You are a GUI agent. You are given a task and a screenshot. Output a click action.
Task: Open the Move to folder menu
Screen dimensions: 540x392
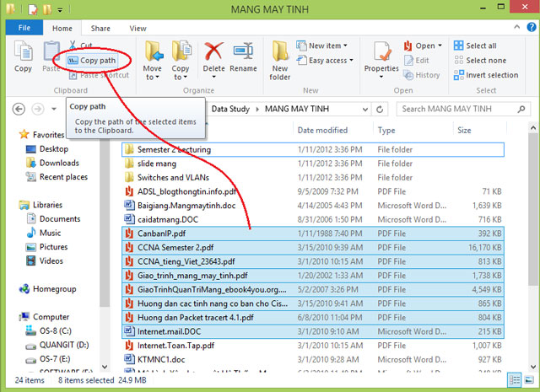tap(152, 61)
